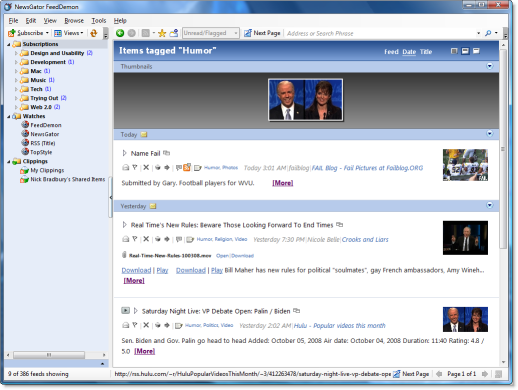Screen dimensions: 518x390
Task: Open the Help menu
Action: coord(120,21)
